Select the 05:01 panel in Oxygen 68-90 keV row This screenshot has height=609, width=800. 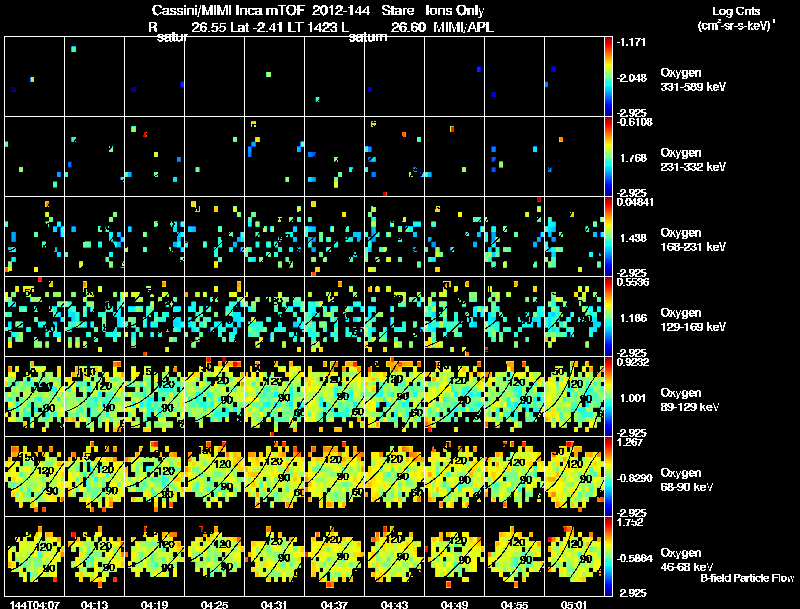coord(574,476)
